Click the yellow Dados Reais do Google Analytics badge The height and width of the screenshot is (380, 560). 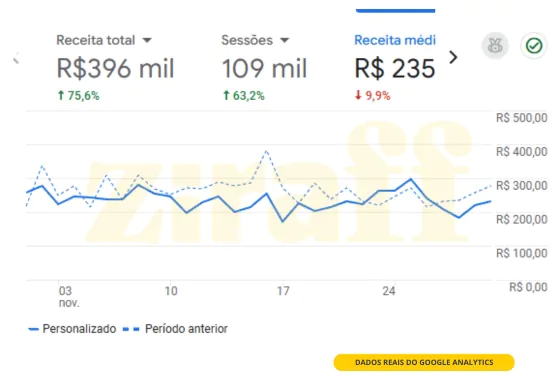(x=424, y=362)
